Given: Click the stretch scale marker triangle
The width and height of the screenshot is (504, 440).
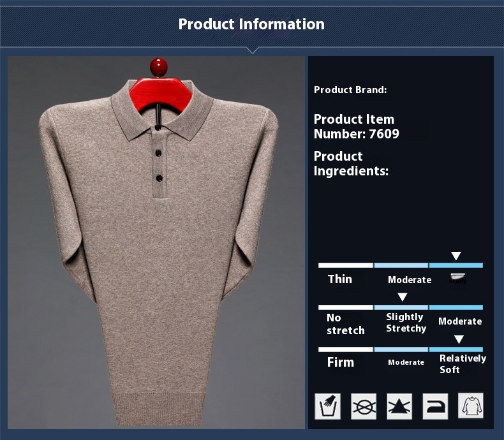Looking at the screenshot, I should [x=402, y=297].
